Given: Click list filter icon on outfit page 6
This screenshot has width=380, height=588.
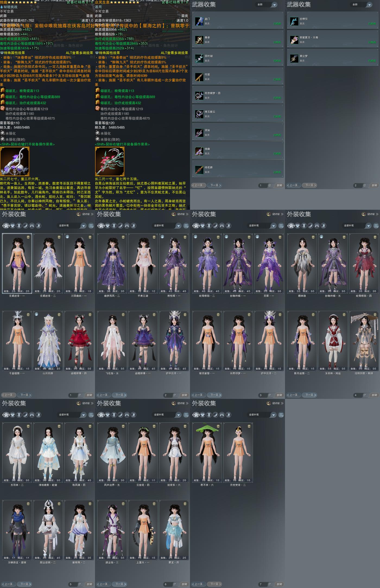Looking at the screenshot, I should [x=186, y=415].
